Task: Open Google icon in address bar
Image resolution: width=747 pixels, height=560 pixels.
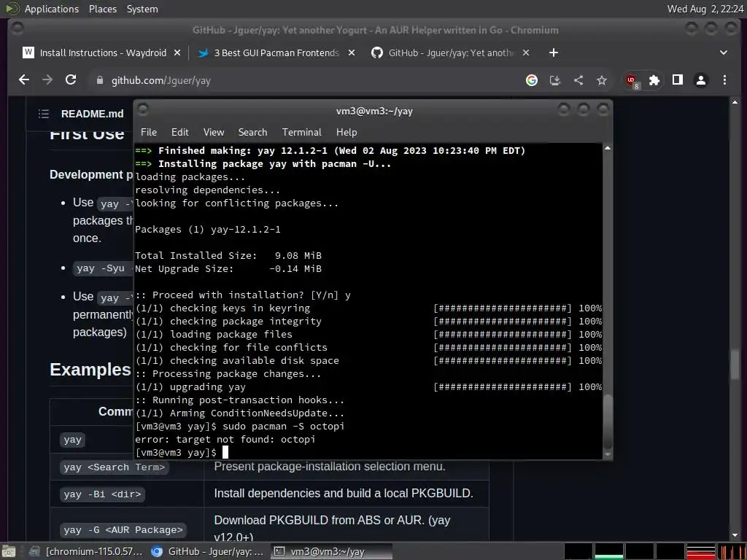Action: coord(532,80)
